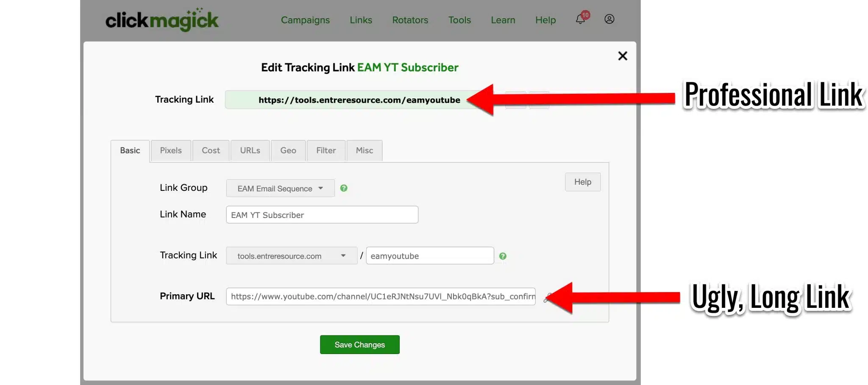Switch to the Basic tab
Image resolution: width=868 pixels, height=385 pixels.
point(130,151)
